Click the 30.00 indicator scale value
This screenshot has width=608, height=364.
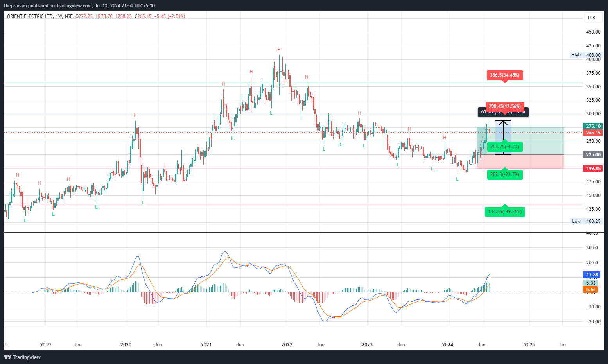(592, 248)
